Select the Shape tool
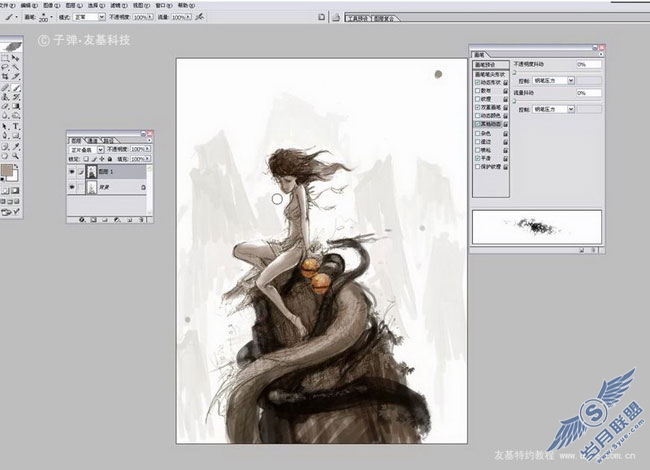Screen dimensions: 650x470 click(x=16, y=136)
